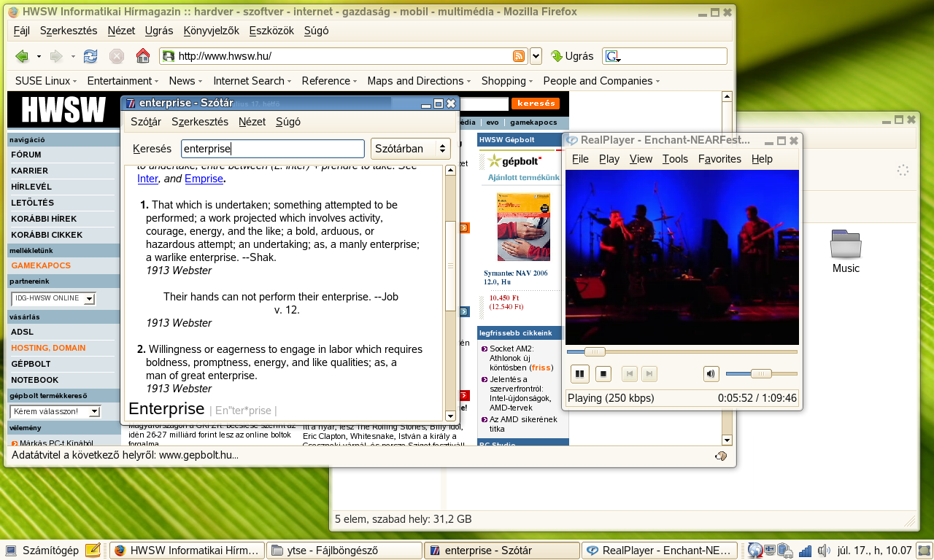The image size is (934, 560).
Task: Switch to HWSW Firefox taskbar button
Action: [x=186, y=551]
